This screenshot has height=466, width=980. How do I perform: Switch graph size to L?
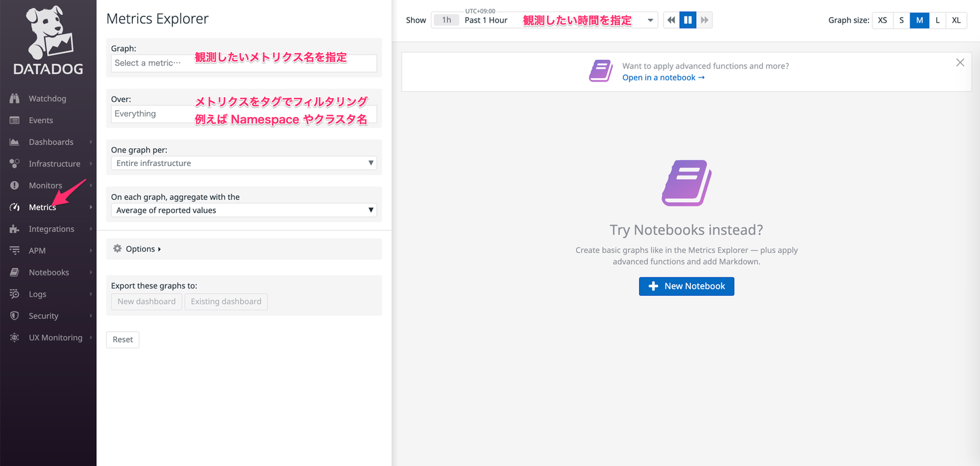pyautogui.click(x=937, y=20)
